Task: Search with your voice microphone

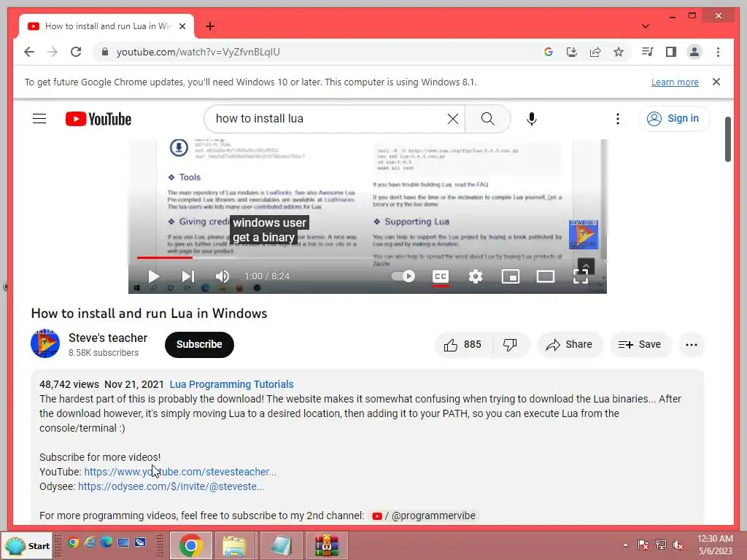Action: (532, 119)
